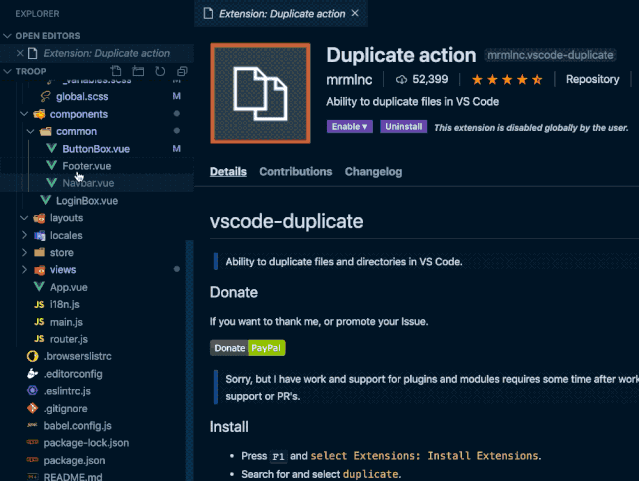Uninstall the Duplicate action extension
This screenshot has height=481, width=639.
coord(403,127)
